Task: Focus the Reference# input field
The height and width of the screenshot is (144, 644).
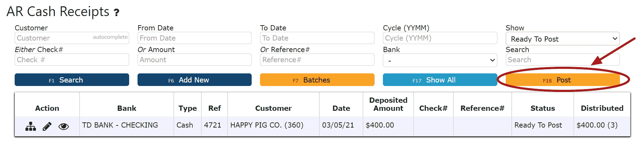Action: (x=317, y=60)
